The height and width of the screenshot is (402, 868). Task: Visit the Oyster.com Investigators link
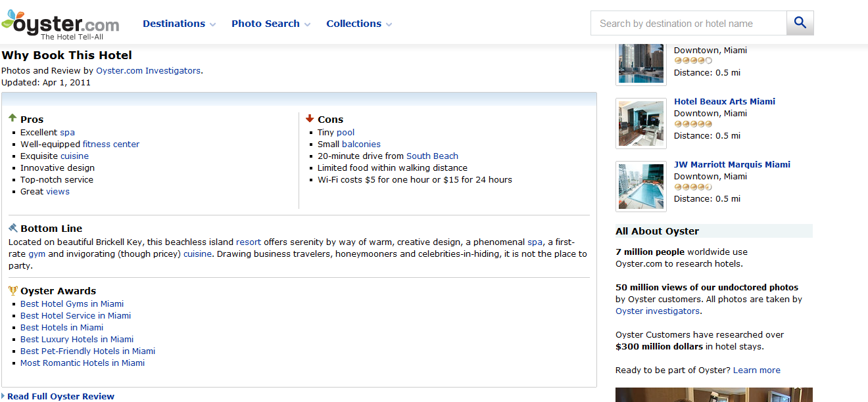click(148, 70)
